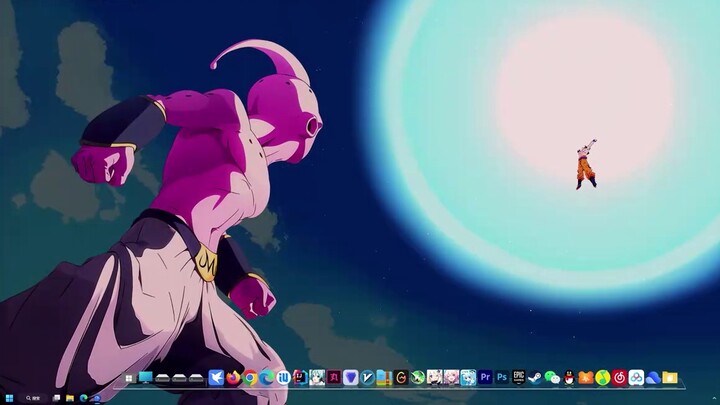Open the pink-haired anime character icon
The height and width of the screenshot is (405, 720).
click(451, 377)
